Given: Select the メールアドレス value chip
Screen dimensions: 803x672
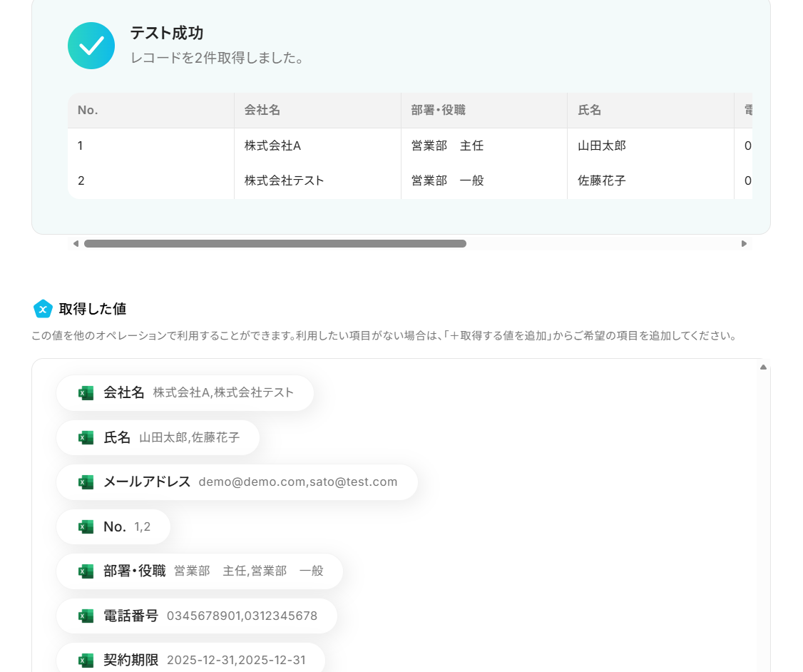Looking at the screenshot, I should [x=237, y=482].
